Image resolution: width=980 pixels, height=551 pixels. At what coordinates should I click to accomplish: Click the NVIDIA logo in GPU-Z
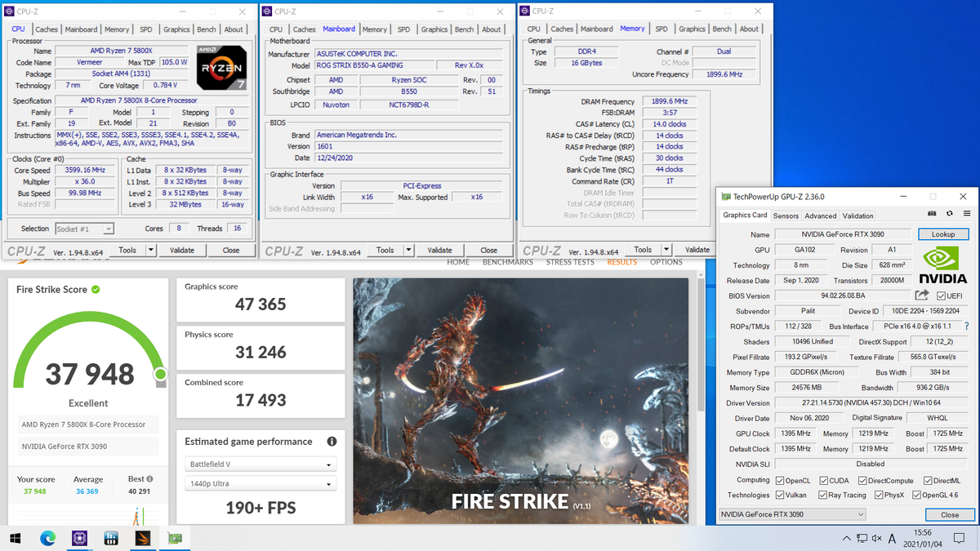943,265
